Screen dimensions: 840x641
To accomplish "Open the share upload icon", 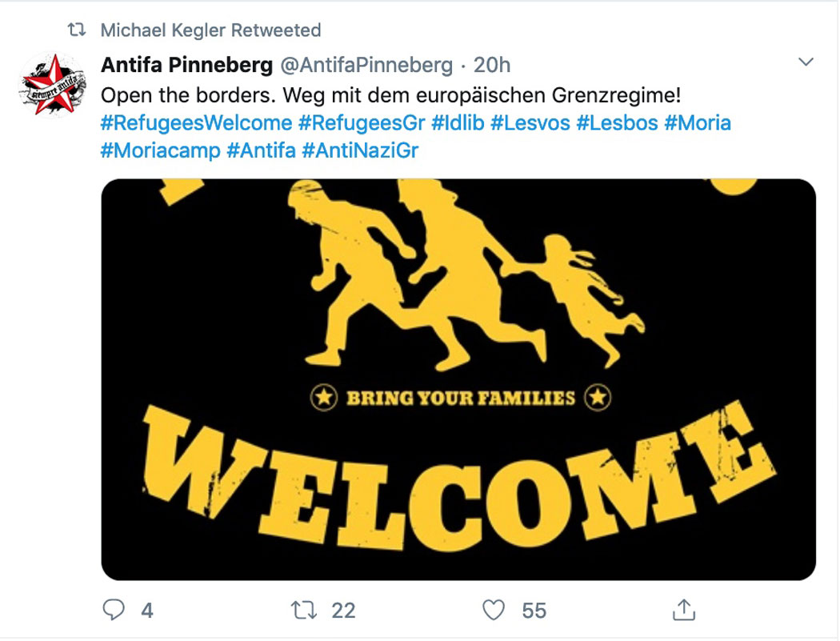I will (683, 610).
